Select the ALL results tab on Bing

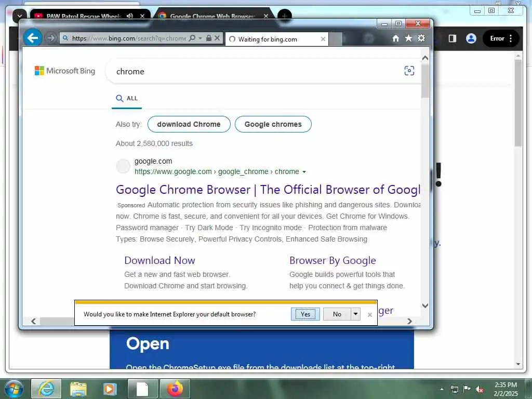click(127, 98)
